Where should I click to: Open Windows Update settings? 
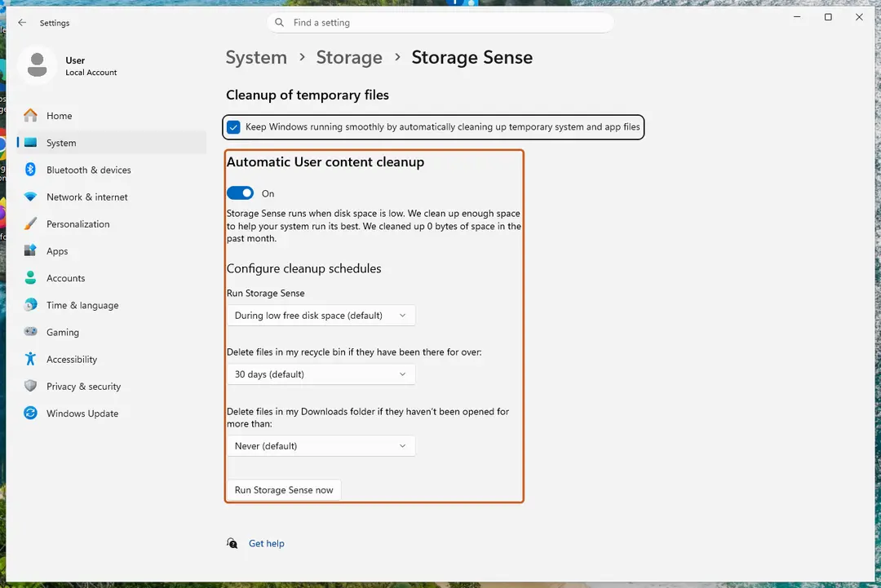112,413
